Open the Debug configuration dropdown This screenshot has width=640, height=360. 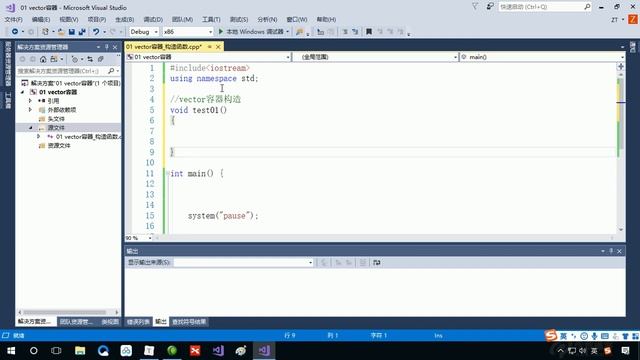pyautogui.click(x=144, y=31)
